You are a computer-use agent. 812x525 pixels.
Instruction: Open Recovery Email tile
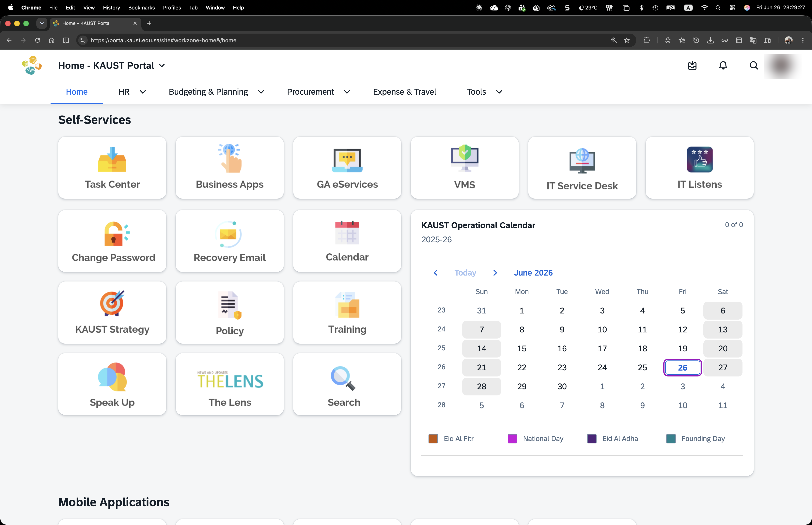tap(229, 241)
